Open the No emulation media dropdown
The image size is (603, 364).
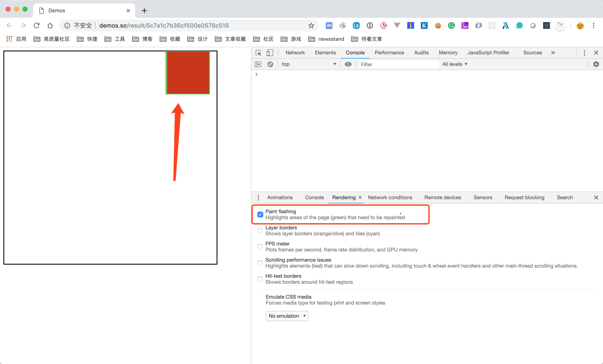[287, 316]
